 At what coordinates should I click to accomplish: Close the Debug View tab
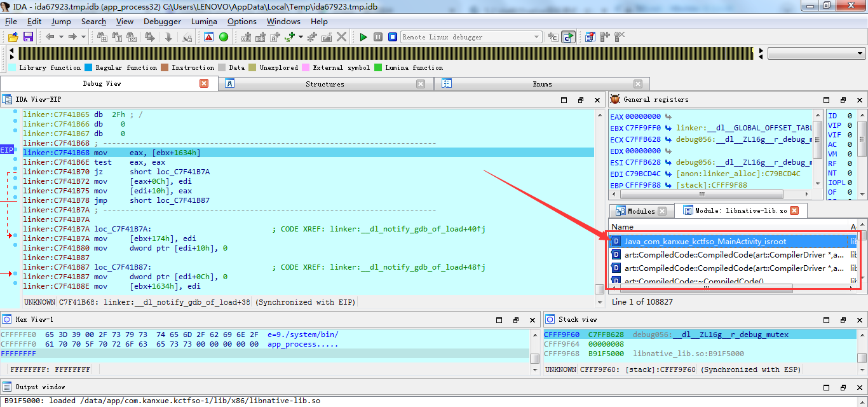204,83
